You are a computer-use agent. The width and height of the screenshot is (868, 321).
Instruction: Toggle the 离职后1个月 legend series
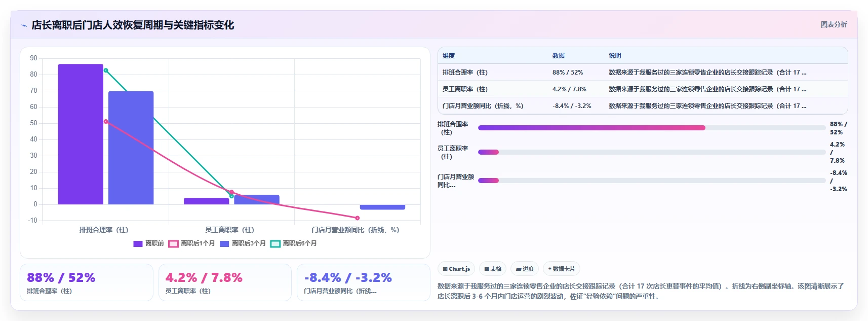point(191,243)
